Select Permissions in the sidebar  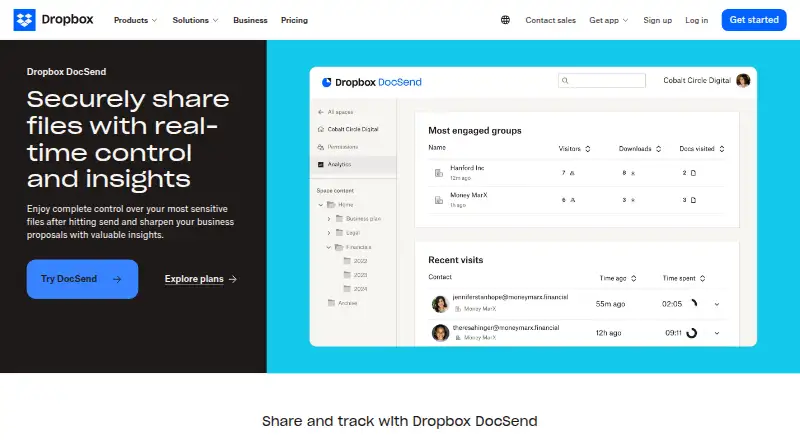[338, 147]
